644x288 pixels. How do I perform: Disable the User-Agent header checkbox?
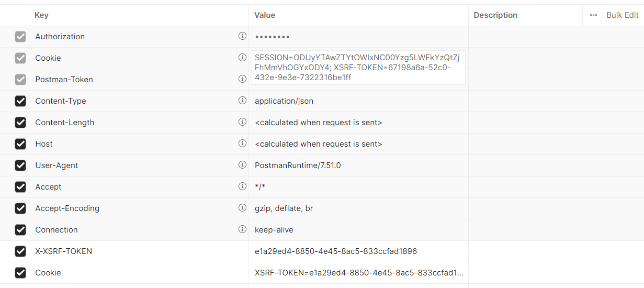(20, 165)
